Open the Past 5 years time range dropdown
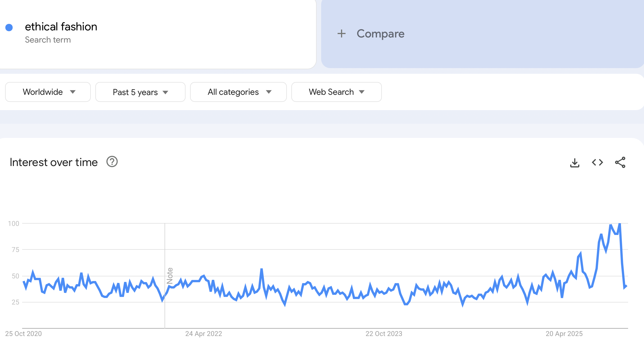This screenshot has height=357, width=644. pyautogui.click(x=140, y=92)
